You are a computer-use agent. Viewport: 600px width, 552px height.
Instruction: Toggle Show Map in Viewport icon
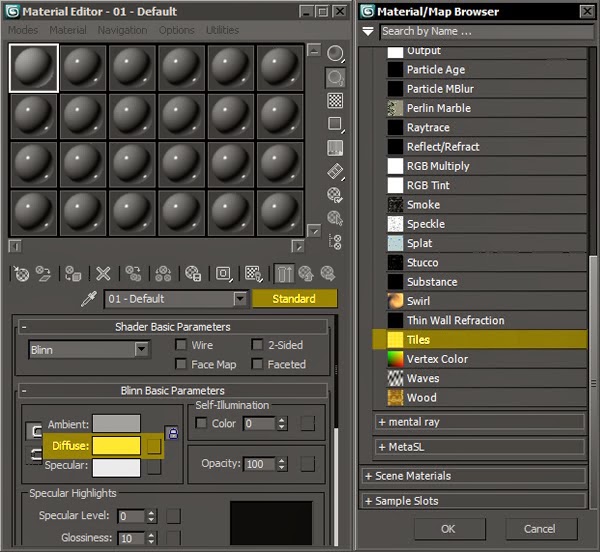pyautogui.click(x=254, y=274)
